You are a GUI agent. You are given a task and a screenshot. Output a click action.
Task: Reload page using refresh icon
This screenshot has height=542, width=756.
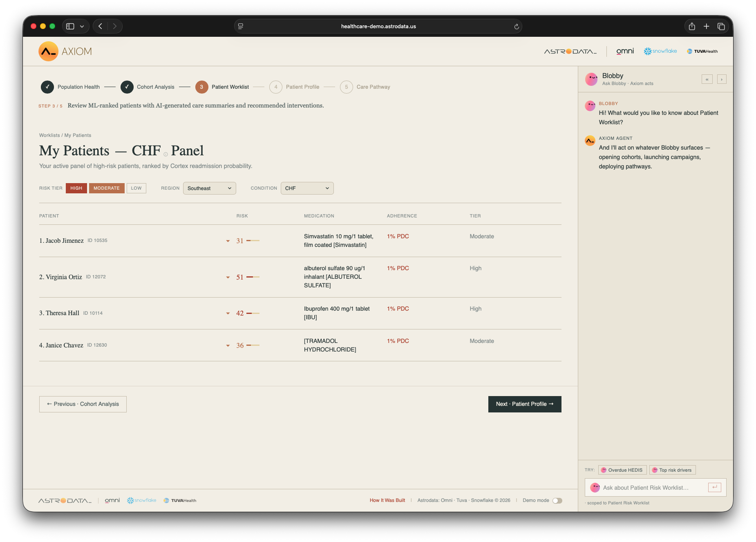tap(517, 27)
